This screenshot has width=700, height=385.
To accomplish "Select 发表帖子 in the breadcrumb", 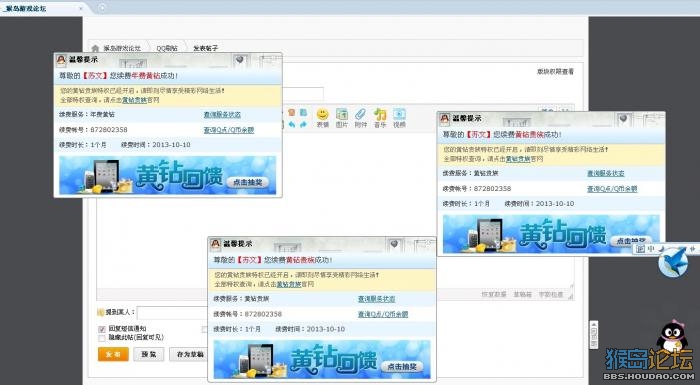I will point(205,48).
